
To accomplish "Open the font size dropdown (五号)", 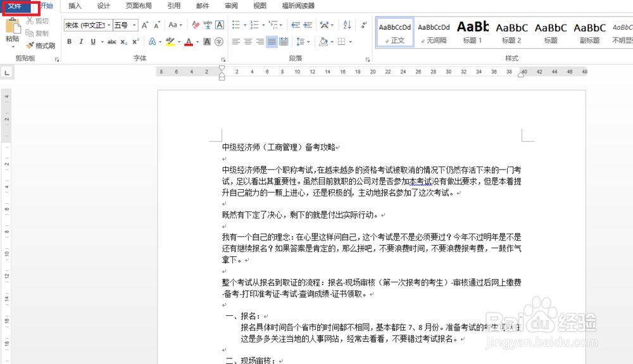I will click(x=134, y=25).
